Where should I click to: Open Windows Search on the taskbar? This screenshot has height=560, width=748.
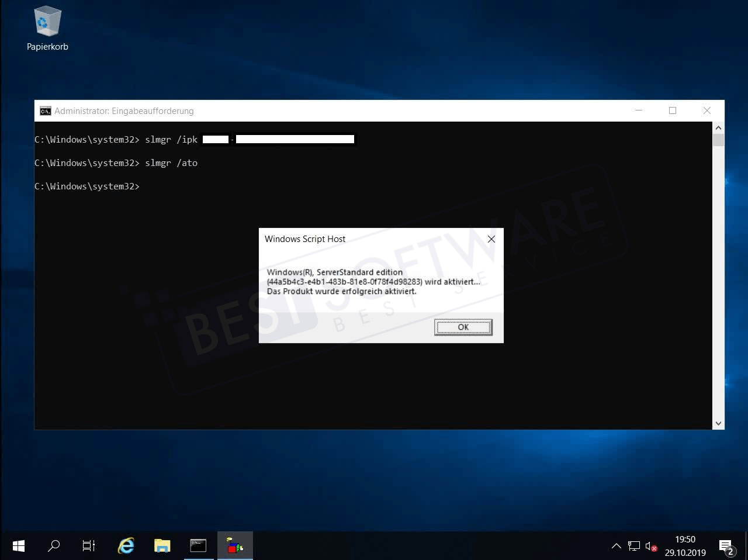tap(54, 545)
